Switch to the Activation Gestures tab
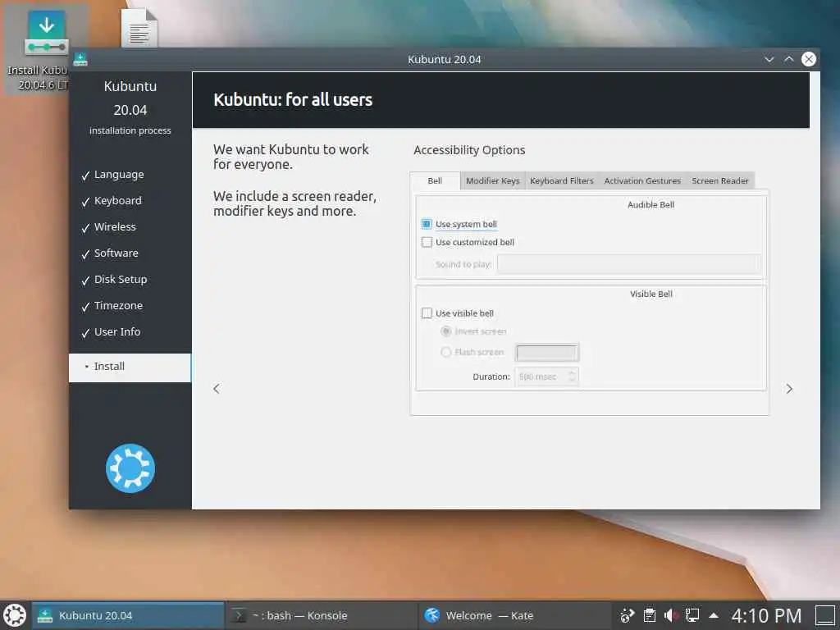 point(642,180)
